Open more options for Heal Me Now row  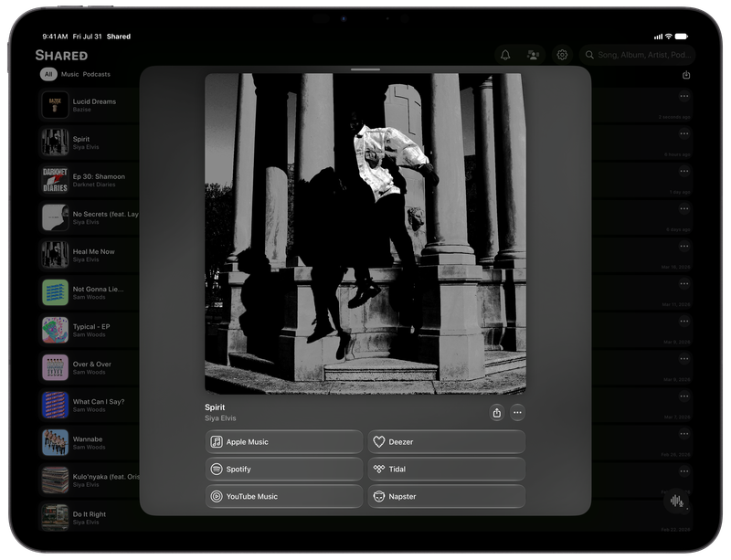point(683,246)
